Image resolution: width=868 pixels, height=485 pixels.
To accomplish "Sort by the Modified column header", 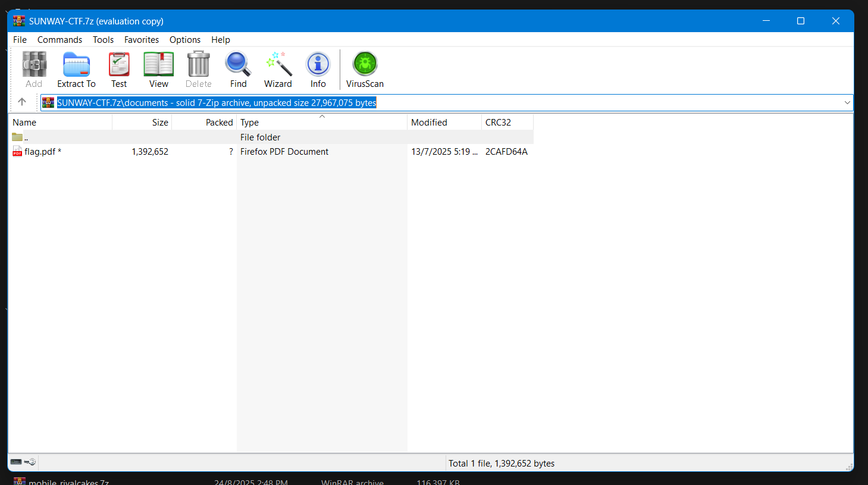I will pos(444,122).
